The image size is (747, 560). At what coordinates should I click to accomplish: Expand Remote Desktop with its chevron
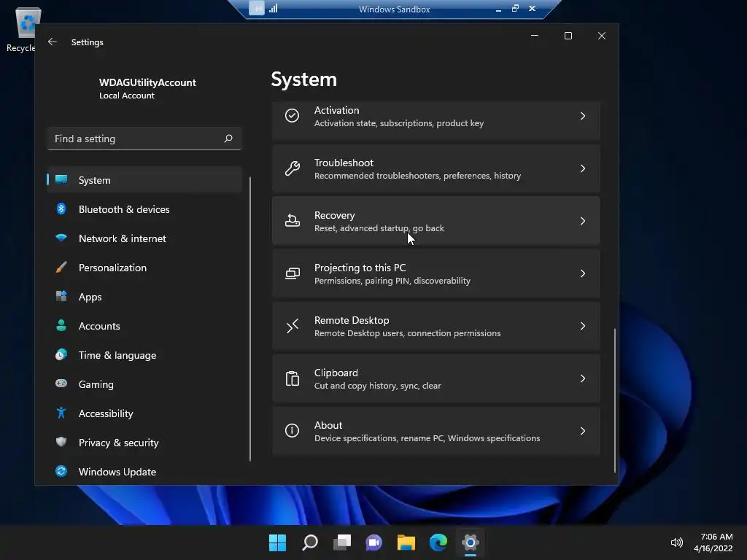[x=583, y=326]
